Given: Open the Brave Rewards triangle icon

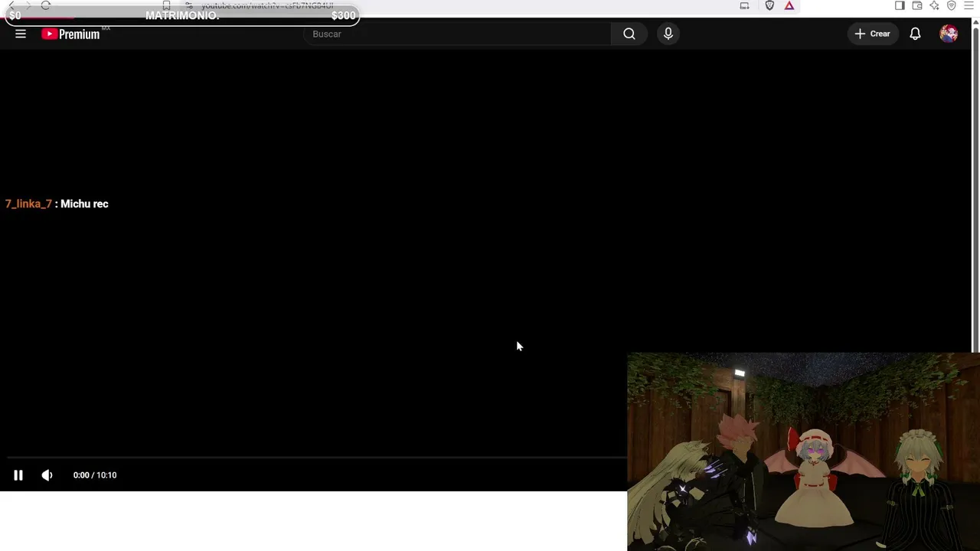Looking at the screenshot, I should click(x=789, y=5).
